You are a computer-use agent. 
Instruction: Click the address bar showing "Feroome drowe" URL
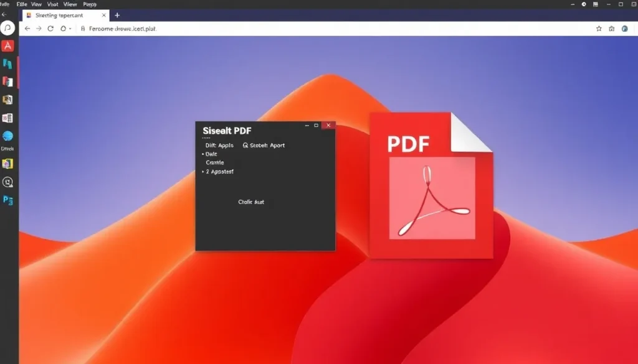click(x=334, y=29)
